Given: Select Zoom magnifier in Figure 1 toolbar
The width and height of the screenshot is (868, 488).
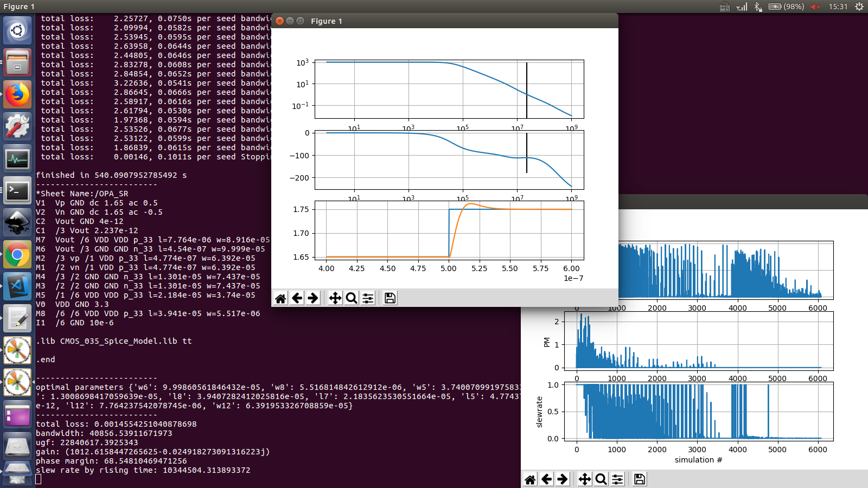Looking at the screenshot, I should pos(352,298).
